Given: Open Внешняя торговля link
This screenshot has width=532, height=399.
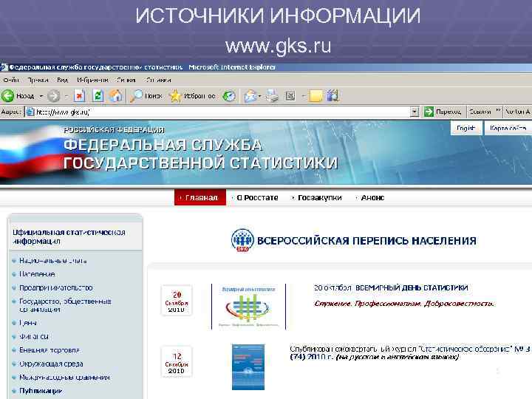Looking at the screenshot, I should pyautogui.click(x=50, y=350).
